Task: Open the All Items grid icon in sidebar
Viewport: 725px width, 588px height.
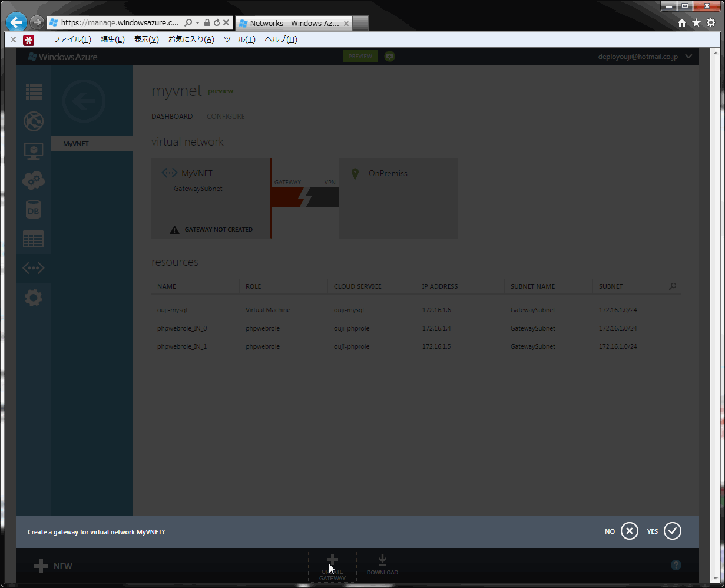Action: pyautogui.click(x=34, y=92)
